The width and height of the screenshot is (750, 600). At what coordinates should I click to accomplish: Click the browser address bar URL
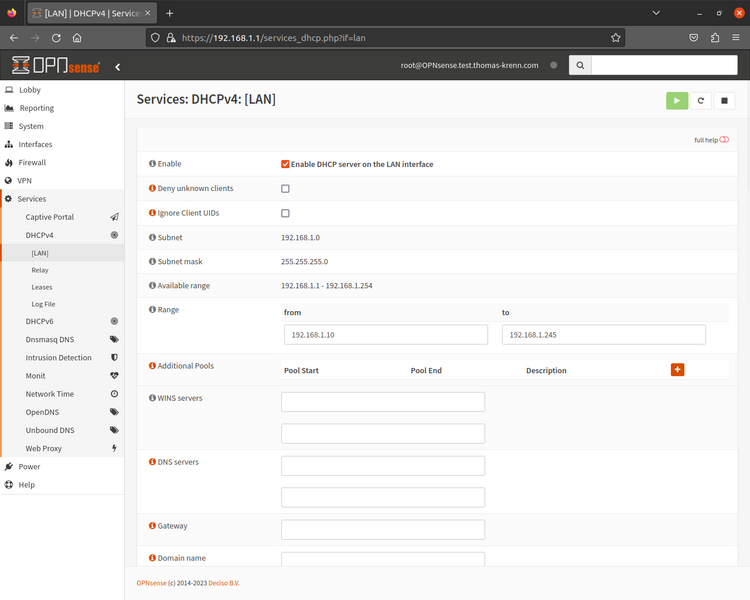274,38
